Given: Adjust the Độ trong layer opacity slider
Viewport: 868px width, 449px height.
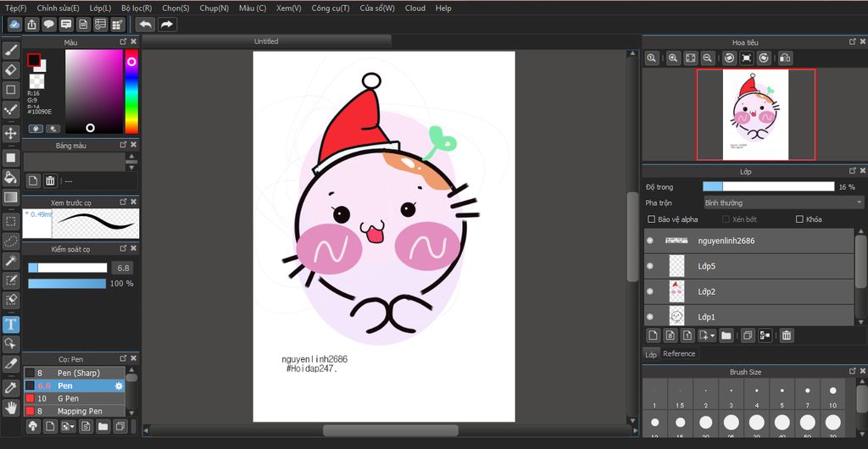Looking at the screenshot, I should (768, 187).
